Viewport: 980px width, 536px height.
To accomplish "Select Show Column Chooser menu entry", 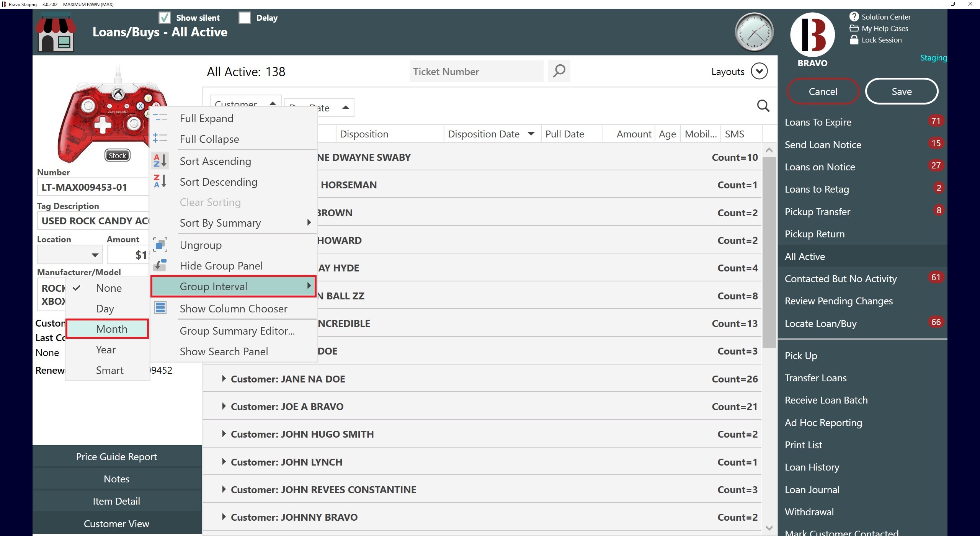I will coord(234,309).
